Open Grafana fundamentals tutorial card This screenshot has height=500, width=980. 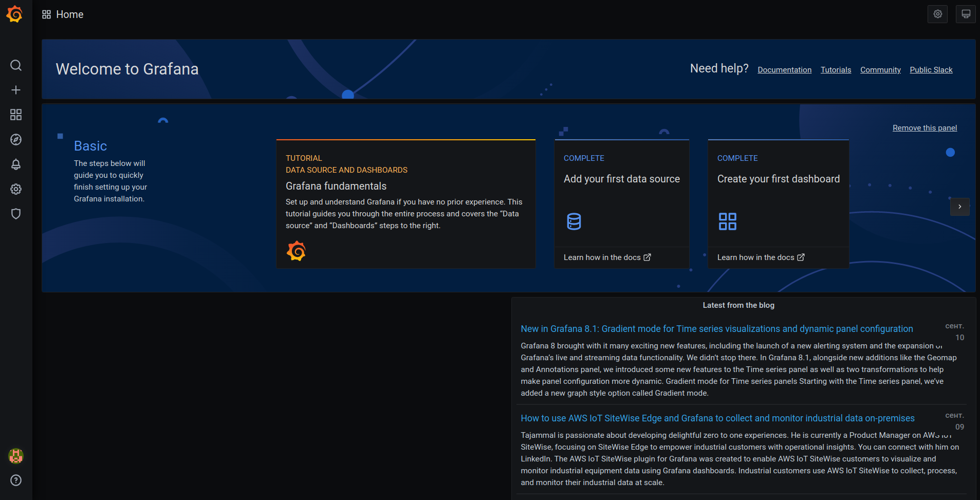click(x=406, y=203)
